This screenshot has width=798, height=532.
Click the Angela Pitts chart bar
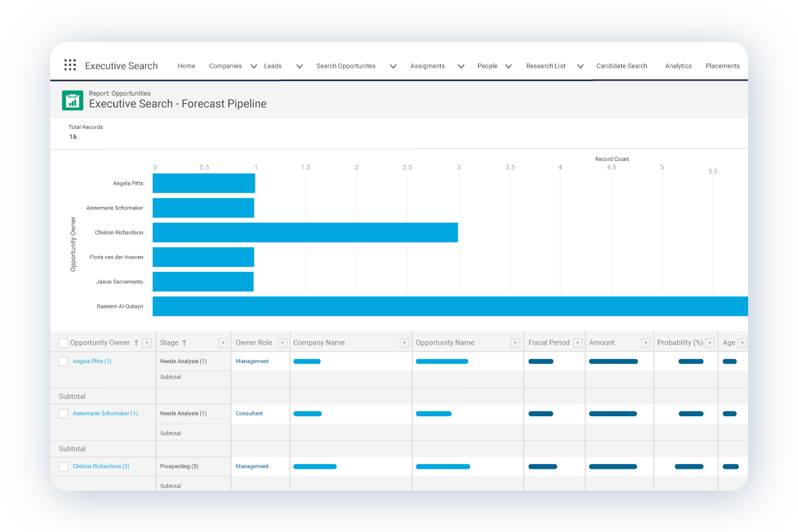[x=203, y=184]
